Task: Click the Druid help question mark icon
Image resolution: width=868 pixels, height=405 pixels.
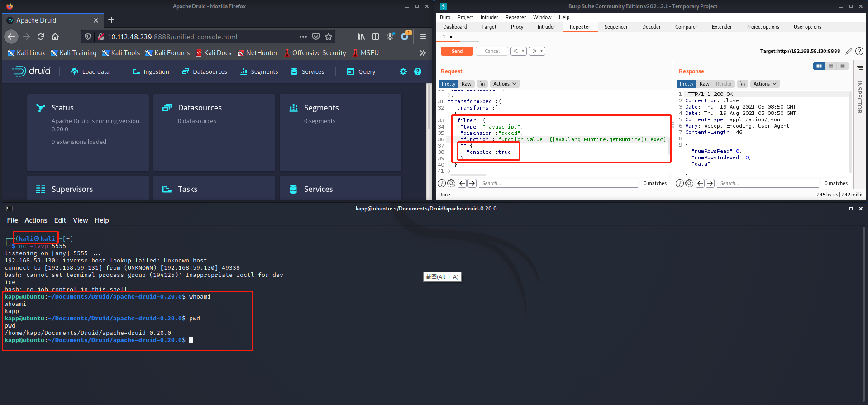Action: coord(418,71)
